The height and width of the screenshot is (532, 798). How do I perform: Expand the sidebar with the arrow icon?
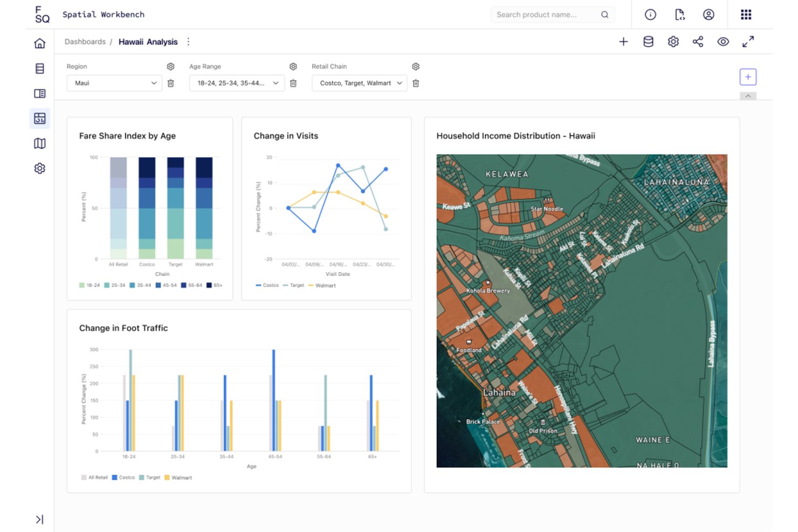pyautogui.click(x=40, y=520)
